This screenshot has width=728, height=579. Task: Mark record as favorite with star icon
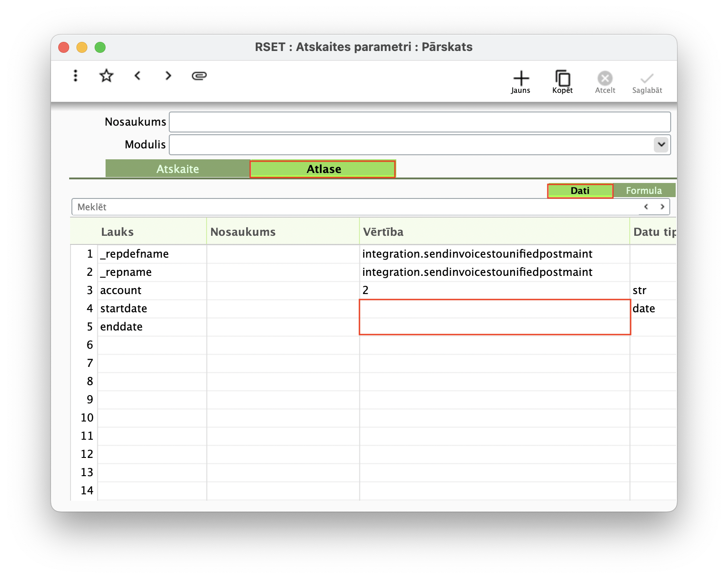[106, 76]
